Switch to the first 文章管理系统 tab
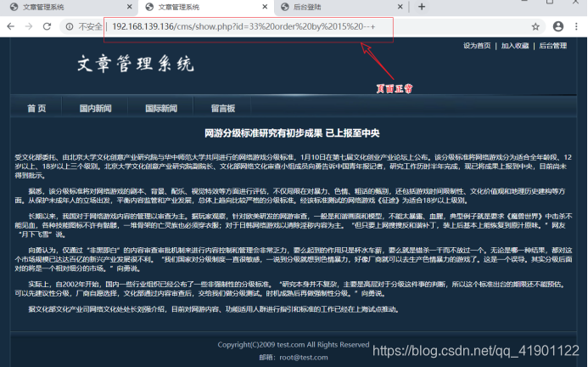The image size is (588, 367). tap(70, 7)
